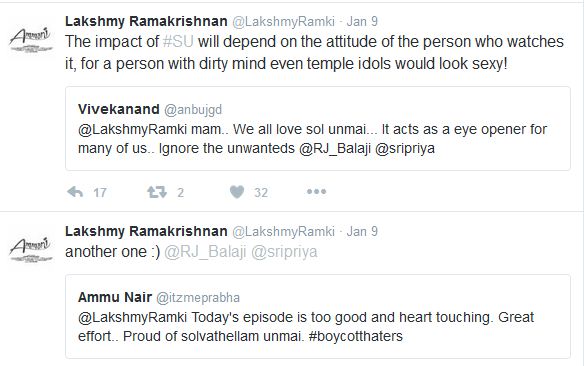Open quoted tweet by Ammu Nair
Screen dimensions: 584x366
pyautogui.click(x=318, y=316)
